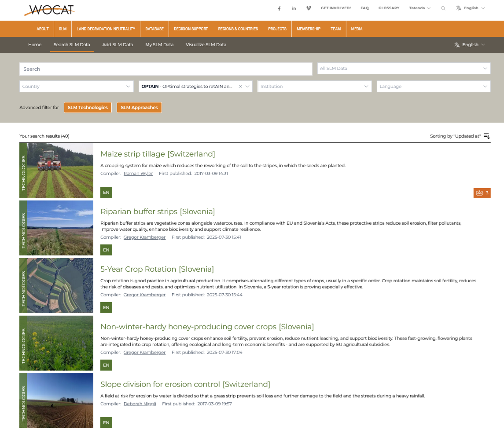Expand the Institution dropdown
The image size is (504, 430).
click(x=315, y=86)
